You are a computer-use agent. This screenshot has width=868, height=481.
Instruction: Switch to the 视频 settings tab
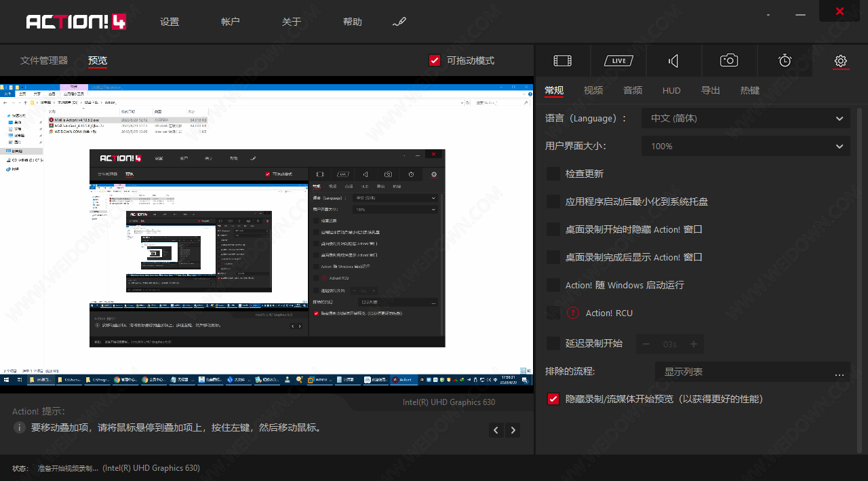(x=593, y=90)
